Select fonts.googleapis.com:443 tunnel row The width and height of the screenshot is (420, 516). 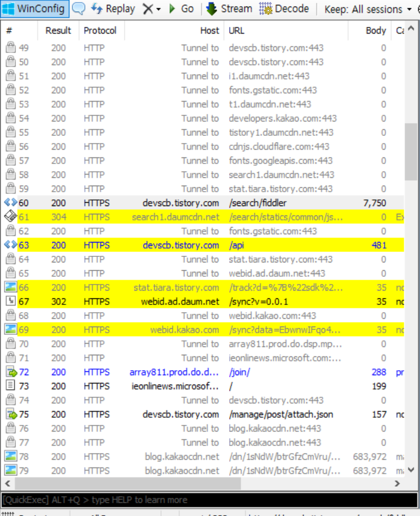[203, 161]
